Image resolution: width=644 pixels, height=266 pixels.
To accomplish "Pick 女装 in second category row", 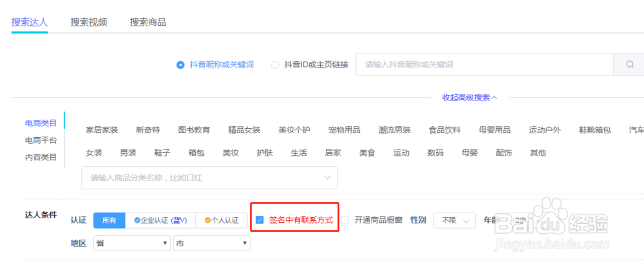I will (x=93, y=153).
